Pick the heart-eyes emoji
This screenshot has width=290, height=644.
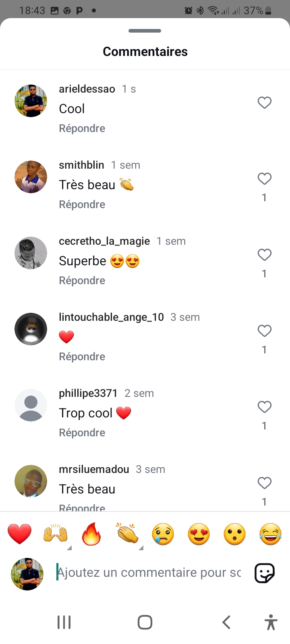click(x=199, y=535)
